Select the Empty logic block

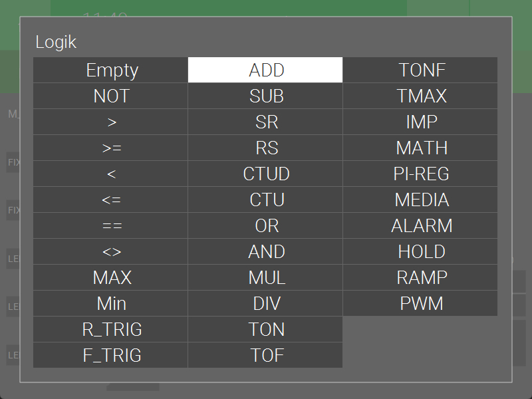pyautogui.click(x=111, y=70)
